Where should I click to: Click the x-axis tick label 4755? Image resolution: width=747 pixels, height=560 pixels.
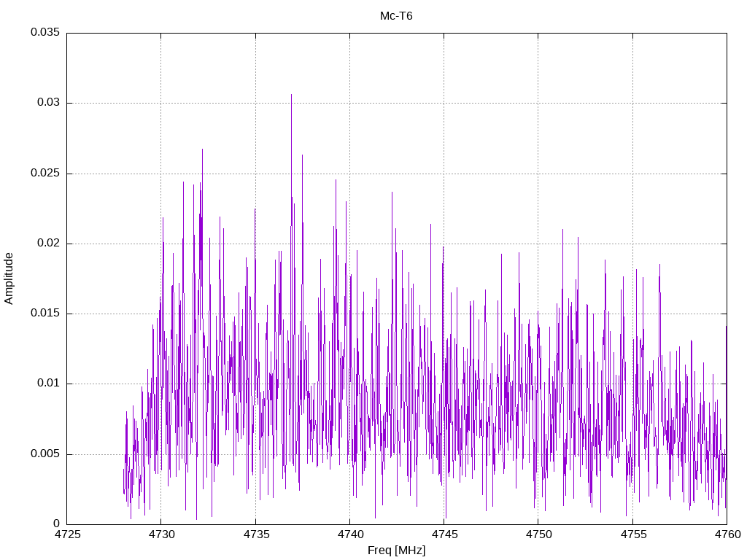click(x=633, y=534)
